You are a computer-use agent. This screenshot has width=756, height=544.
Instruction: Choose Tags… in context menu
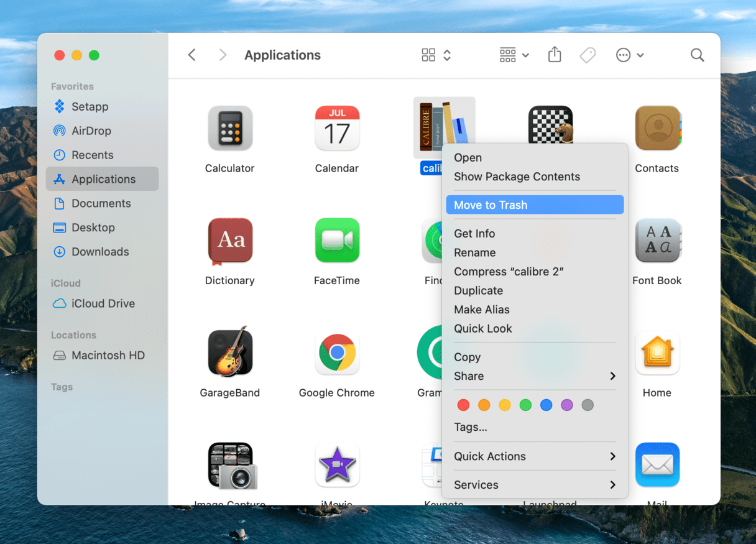point(535,427)
